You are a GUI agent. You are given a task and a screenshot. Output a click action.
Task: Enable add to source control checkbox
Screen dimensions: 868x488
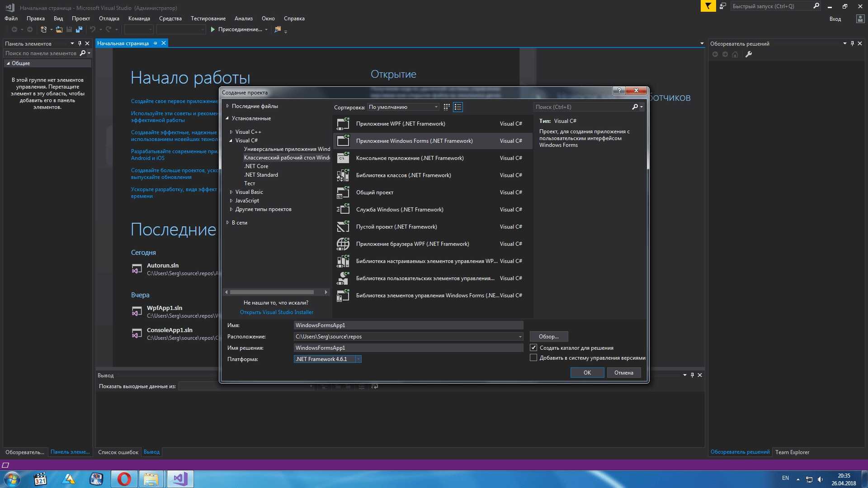533,357
